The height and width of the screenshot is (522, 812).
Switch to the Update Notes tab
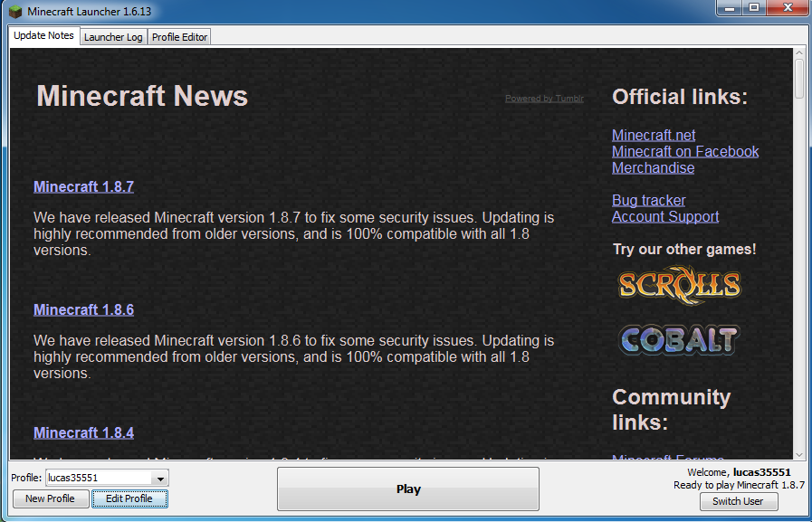[44, 35]
